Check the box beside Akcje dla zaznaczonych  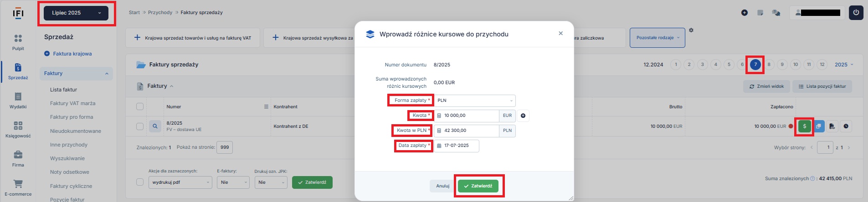coord(140,182)
